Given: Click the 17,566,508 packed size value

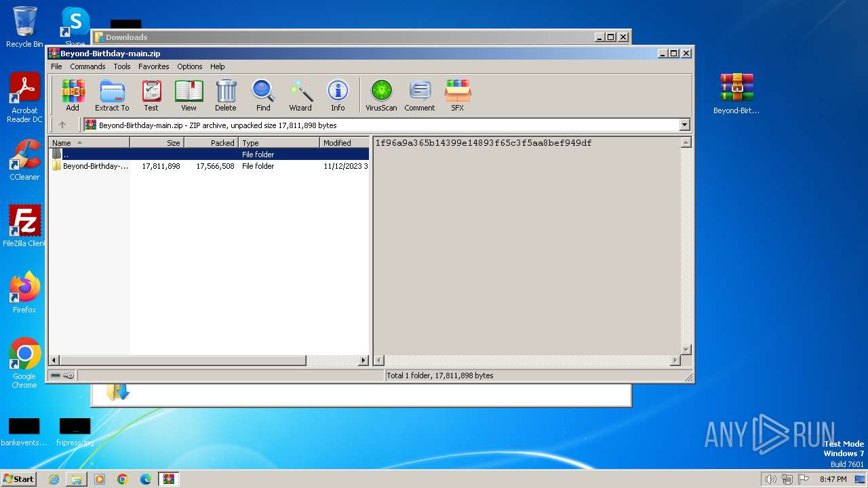Looking at the screenshot, I should pyautogui.click(x=215, y=166).
